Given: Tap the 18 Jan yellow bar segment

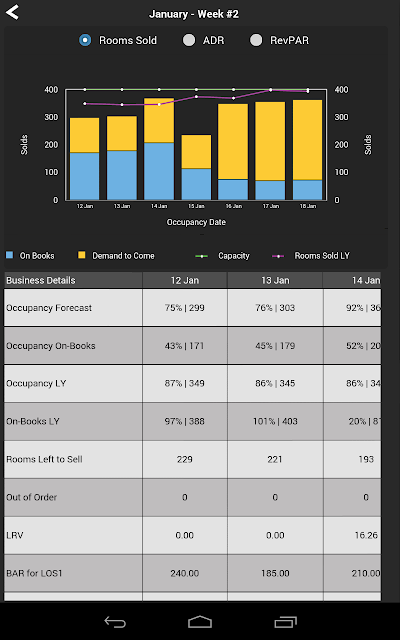Looking at the screenshot, I should point(307,140).
